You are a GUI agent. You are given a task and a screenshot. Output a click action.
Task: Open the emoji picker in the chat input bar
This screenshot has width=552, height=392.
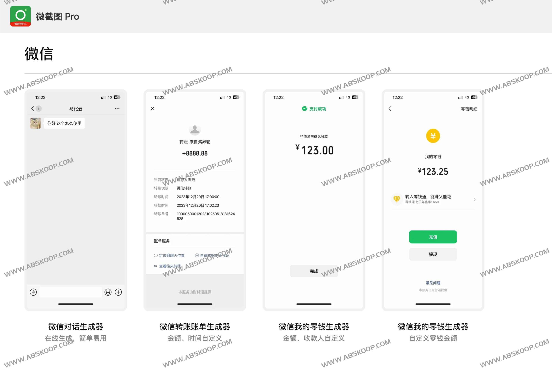tap(108, 292)
